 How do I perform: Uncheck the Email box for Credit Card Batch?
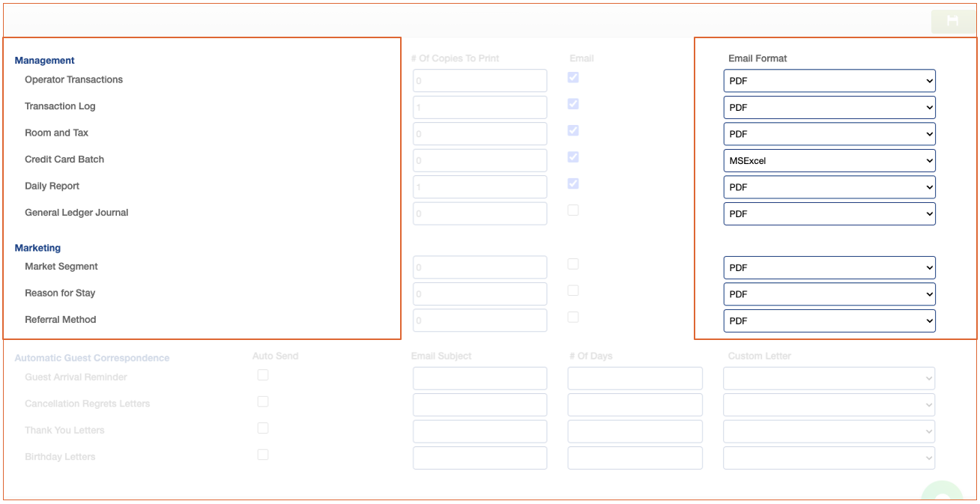click(573, 157)
